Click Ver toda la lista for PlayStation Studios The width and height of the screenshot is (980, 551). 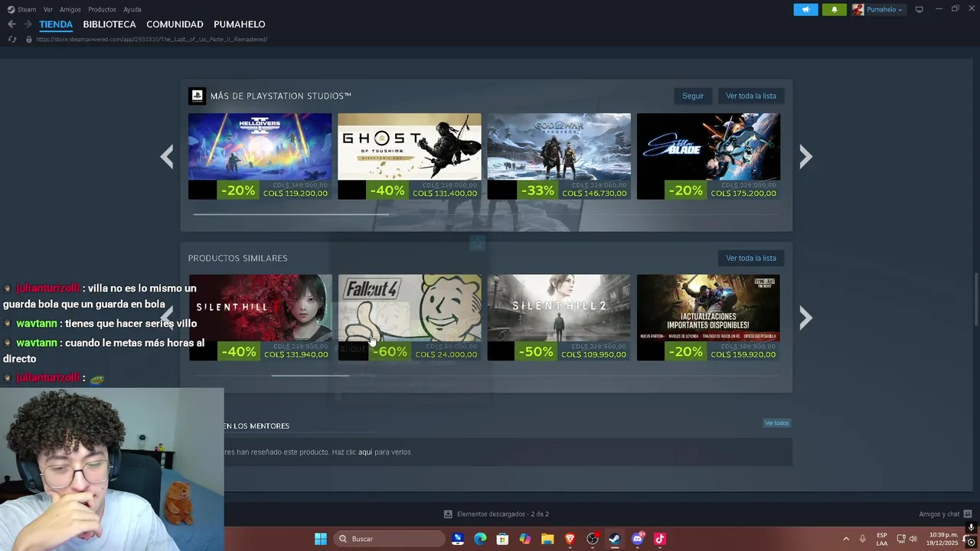tap(750, 96)
